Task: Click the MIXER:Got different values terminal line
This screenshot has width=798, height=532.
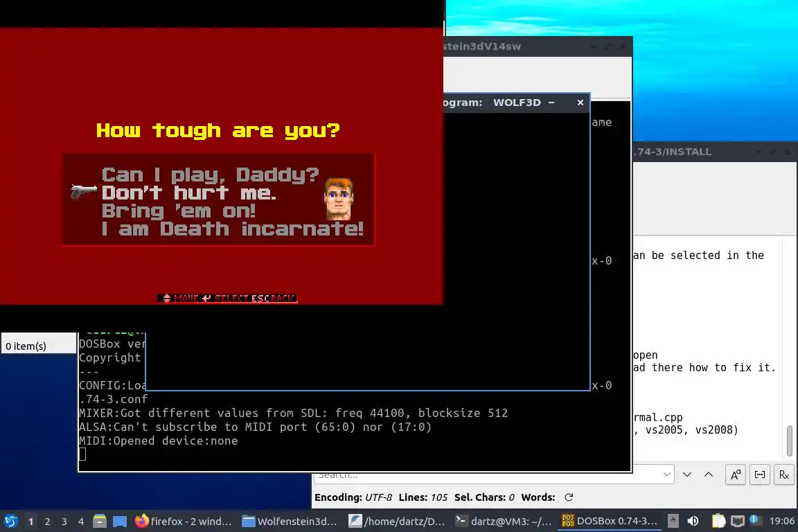Action: tap(293, 413)
